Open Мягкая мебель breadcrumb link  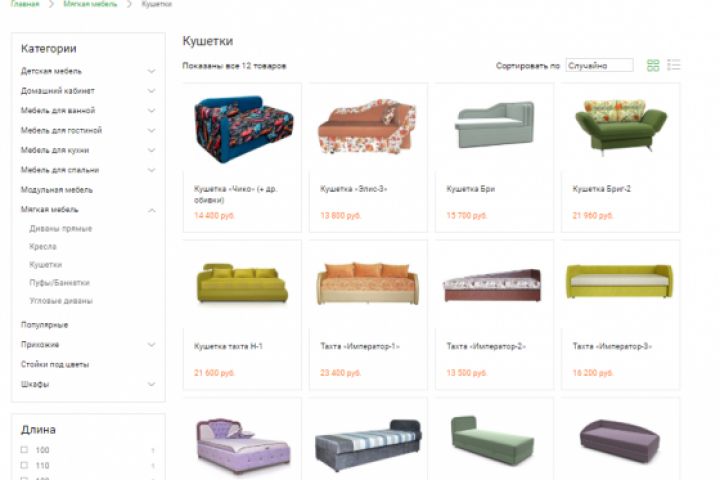click(90, 4)
